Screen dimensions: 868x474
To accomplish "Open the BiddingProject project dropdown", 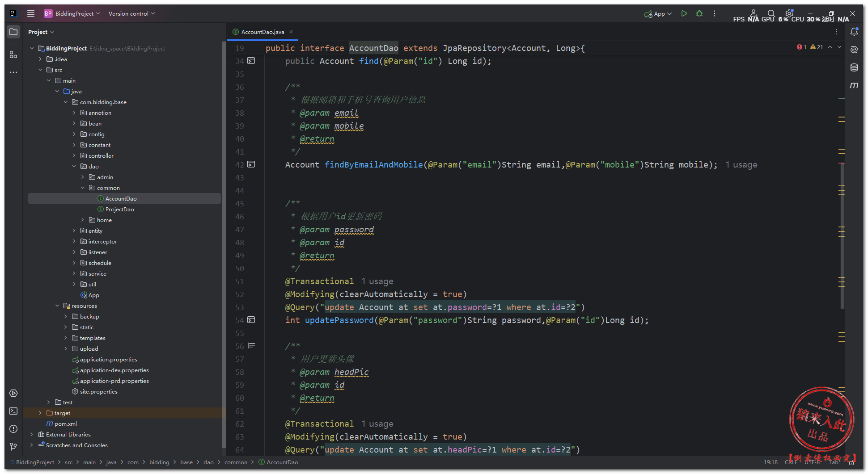I will [72, 13].
